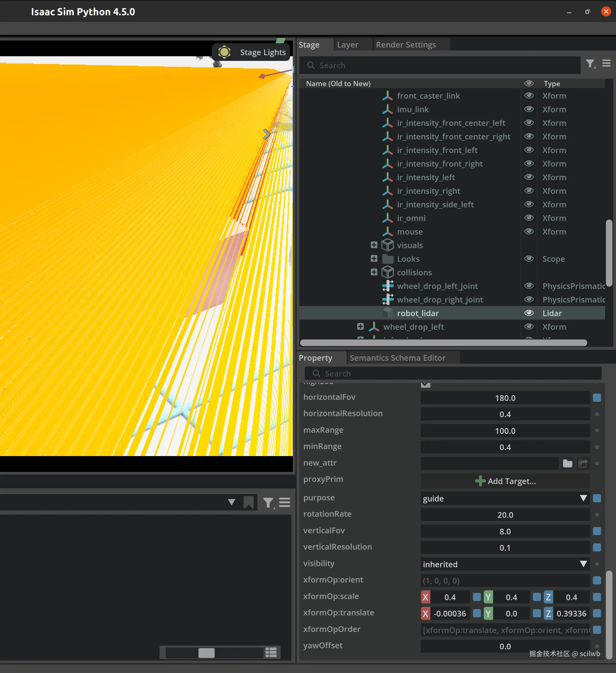This screenshot has width=616, height=673.
Task: Switch to the Render Settings tab
Action: pyautogui.click(x=406, y=45)
